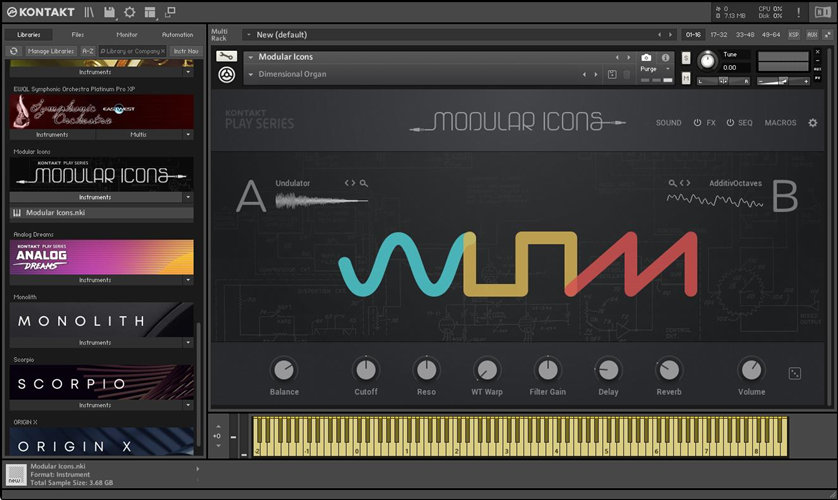Click the KSP script button
The image size is (838, 500).
point(794,35)
